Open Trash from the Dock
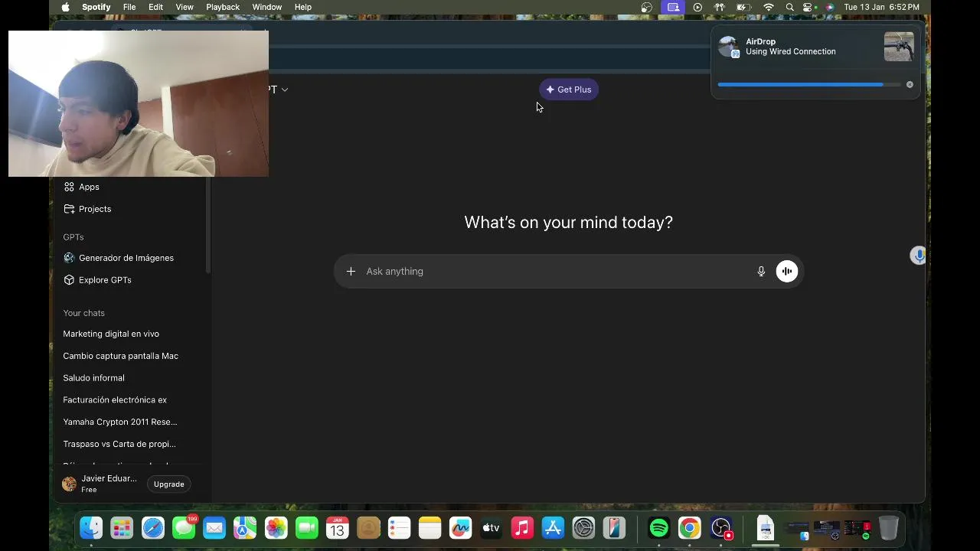This screenshot has height=551, width=980. (x=888, y=528)
